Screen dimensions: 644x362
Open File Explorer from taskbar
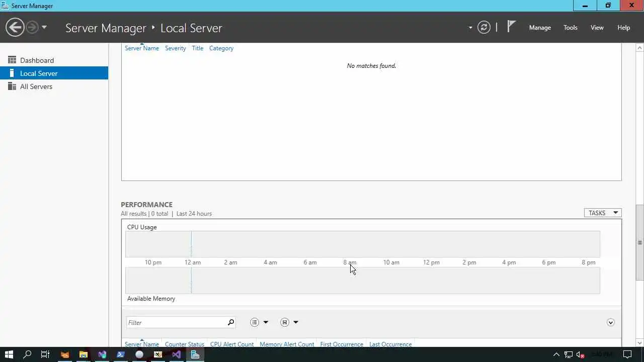pos(84,354)
